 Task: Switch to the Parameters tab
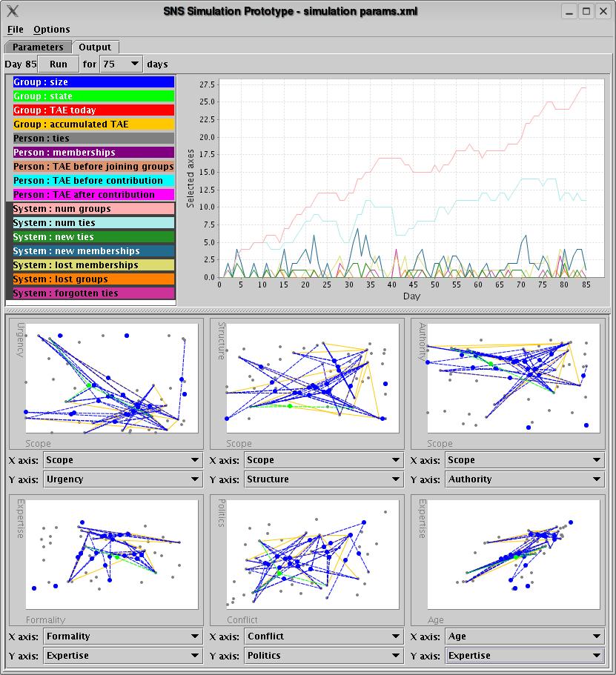(38, 47)
